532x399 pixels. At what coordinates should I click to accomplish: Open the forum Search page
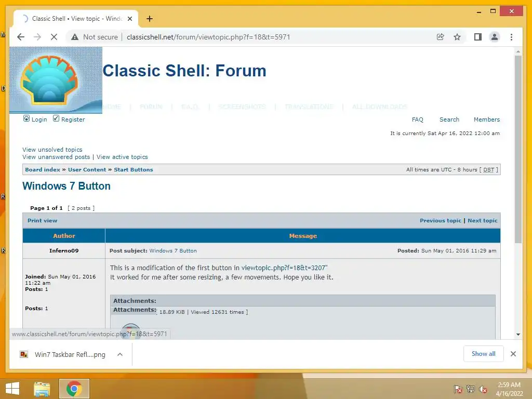click(x=449, y=119)
